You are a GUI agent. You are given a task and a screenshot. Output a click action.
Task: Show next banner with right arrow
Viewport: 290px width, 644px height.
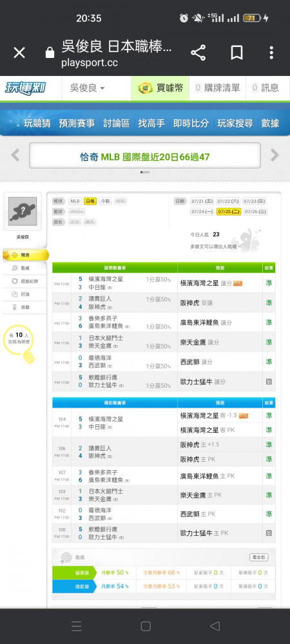pos(275,155)
